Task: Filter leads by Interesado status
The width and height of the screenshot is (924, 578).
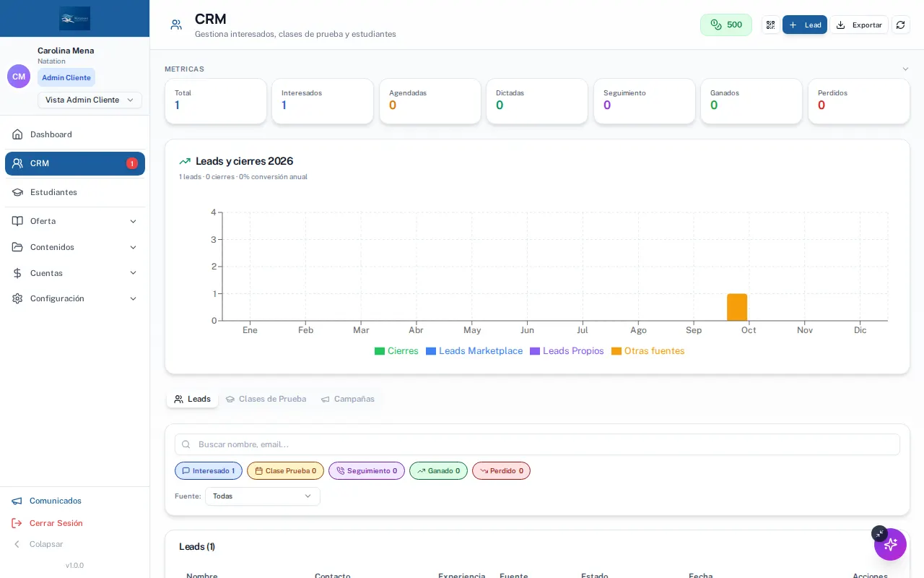Action: click(x=209, y=471)
